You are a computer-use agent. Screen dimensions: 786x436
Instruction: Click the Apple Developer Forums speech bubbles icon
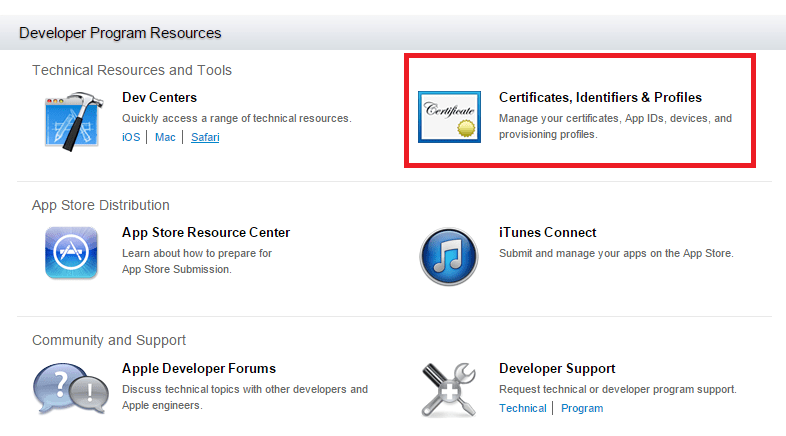coord(70,388)
